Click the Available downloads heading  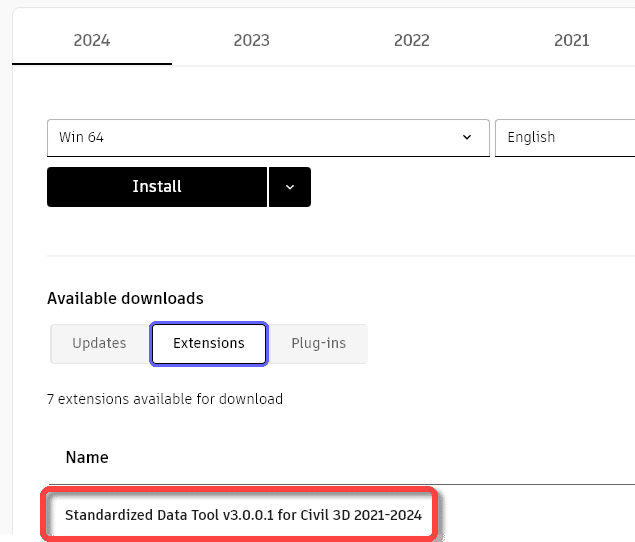[125, 299]
